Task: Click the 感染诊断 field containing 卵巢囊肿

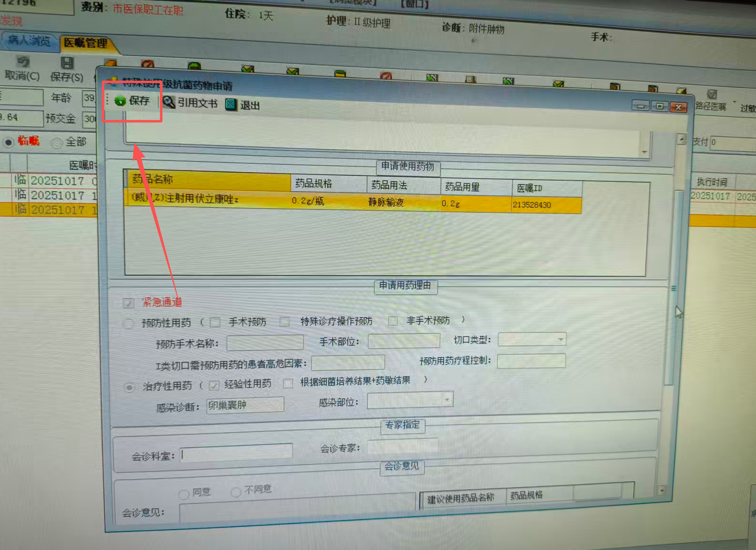Action: tap(245, 405)
